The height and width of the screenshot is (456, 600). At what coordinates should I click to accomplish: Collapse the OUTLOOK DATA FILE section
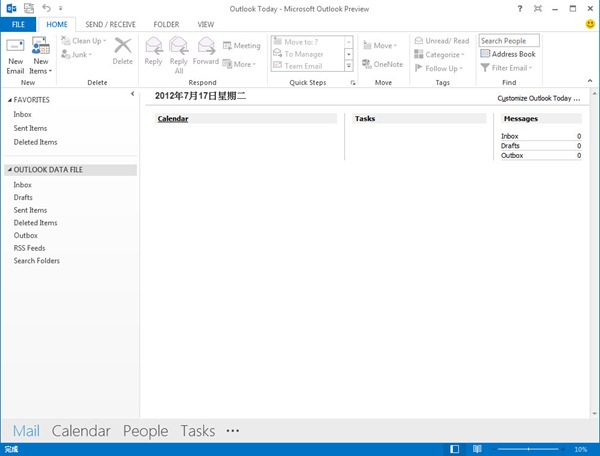coord(10,169)
